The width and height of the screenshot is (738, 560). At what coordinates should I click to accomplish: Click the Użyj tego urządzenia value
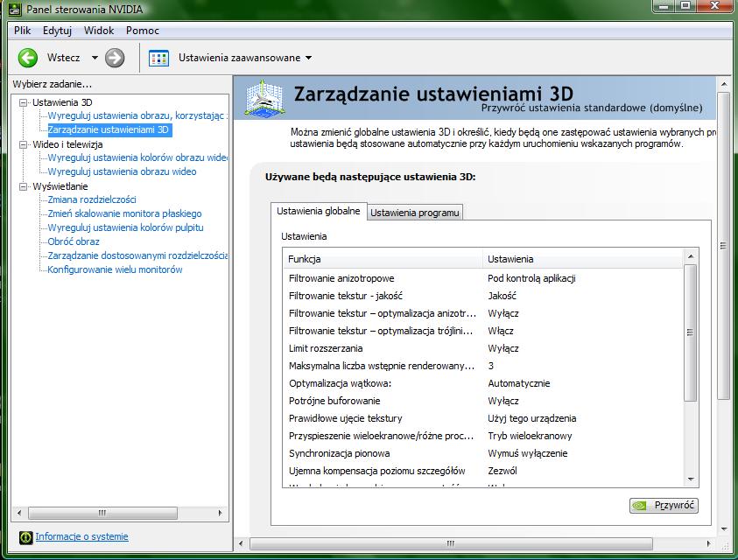pos(532,418)
